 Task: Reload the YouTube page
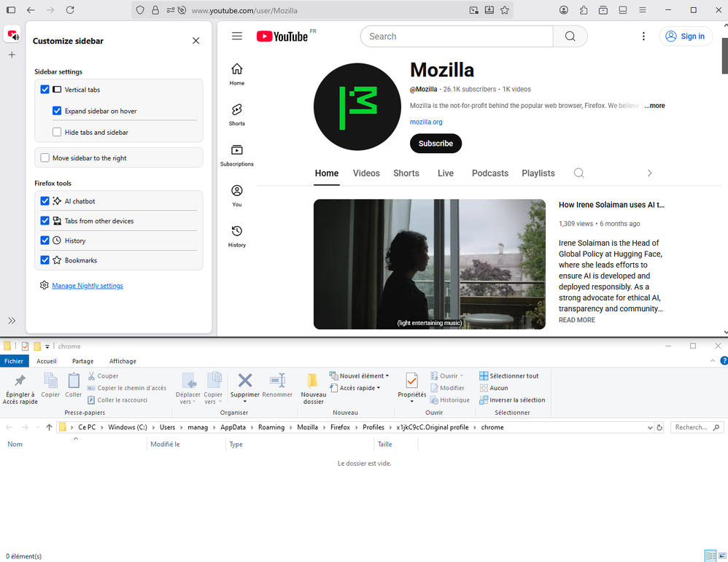click(x=70, y=9)
